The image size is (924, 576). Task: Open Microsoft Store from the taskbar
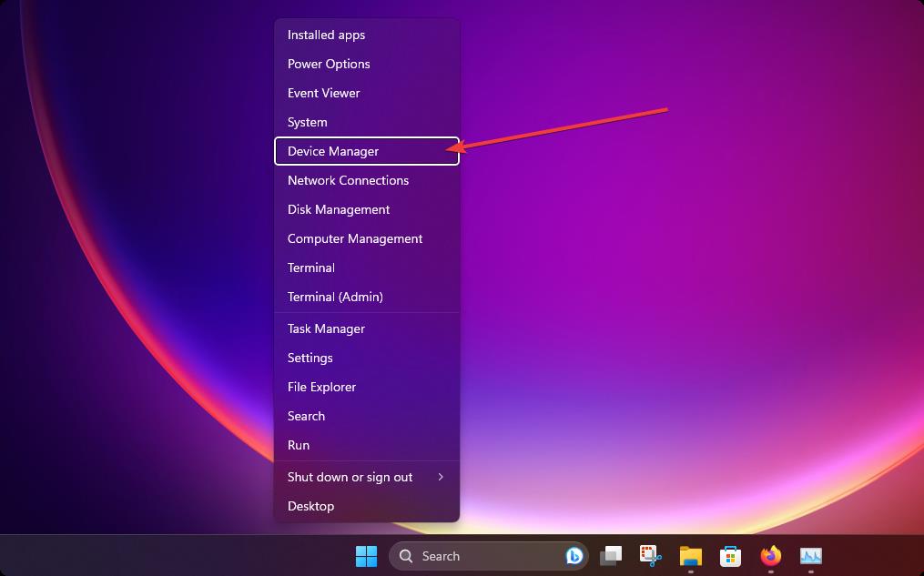point(729,555)
